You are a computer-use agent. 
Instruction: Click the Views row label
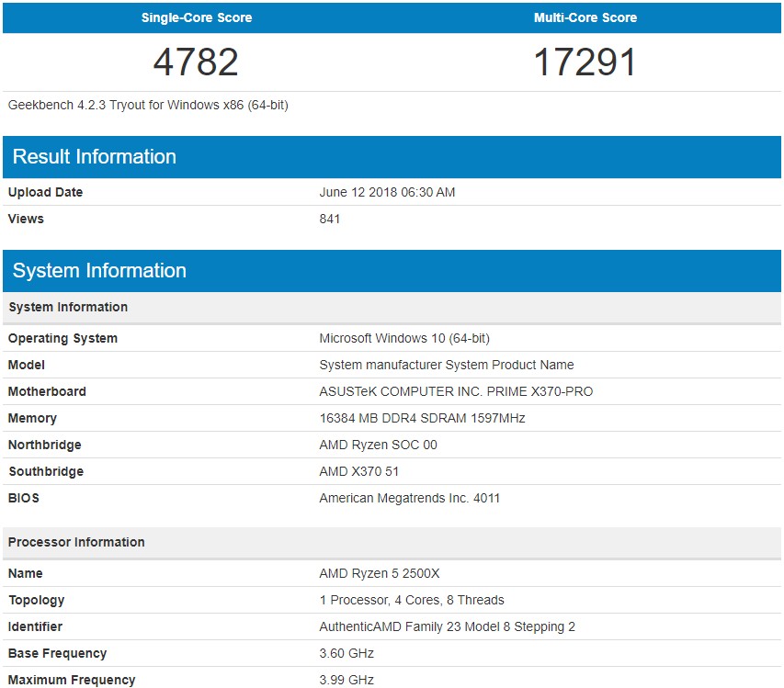pos(26,219)
